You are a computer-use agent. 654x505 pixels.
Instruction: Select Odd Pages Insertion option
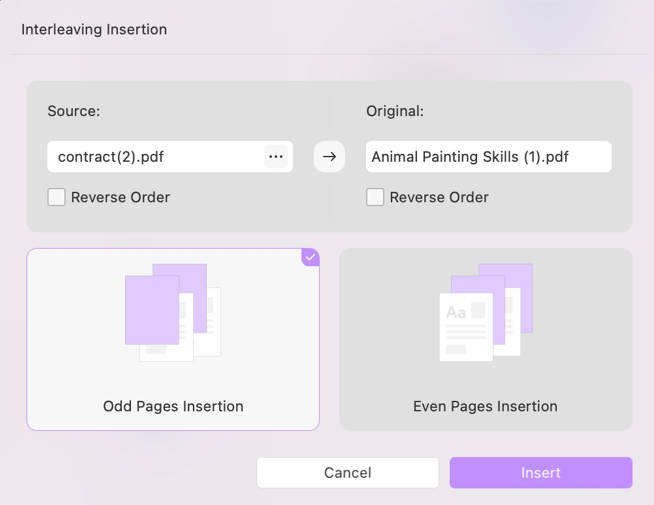tap(173, 339)
